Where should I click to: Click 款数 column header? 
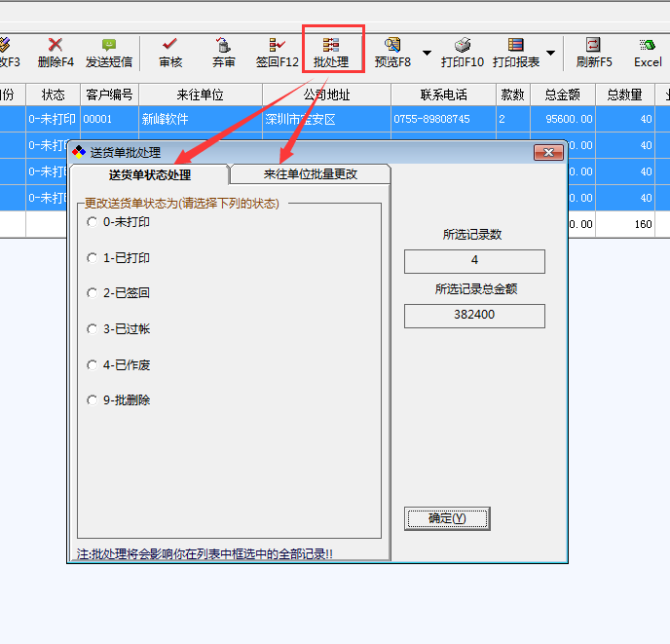pyautogui.click(x=513, y=95)
